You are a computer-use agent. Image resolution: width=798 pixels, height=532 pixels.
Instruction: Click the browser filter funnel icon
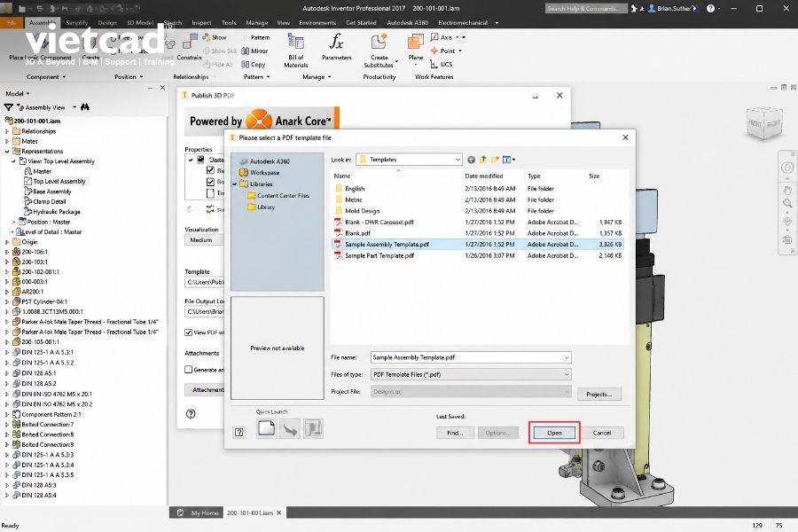8,107
